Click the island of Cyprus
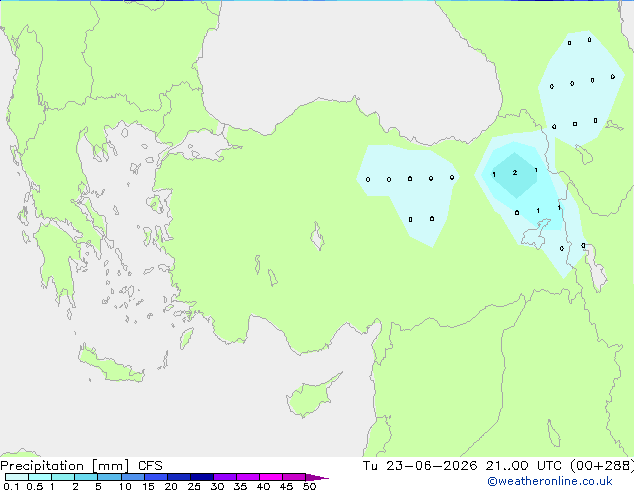The image size is (634, 490). (x=312, y=395)
